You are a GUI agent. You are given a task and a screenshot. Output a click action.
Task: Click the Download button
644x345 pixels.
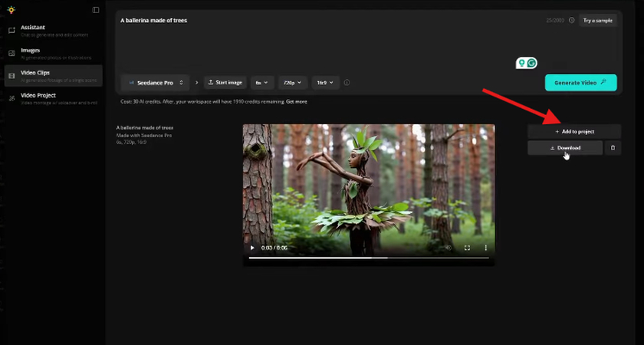(565, 148)
